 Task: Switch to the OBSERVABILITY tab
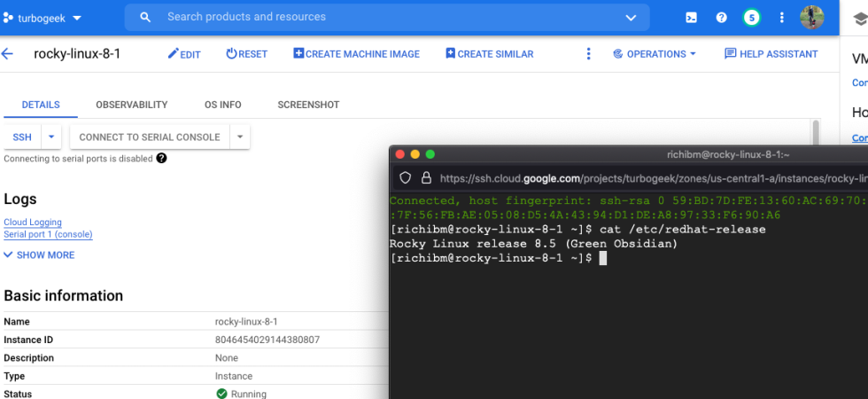click(132, 105)
